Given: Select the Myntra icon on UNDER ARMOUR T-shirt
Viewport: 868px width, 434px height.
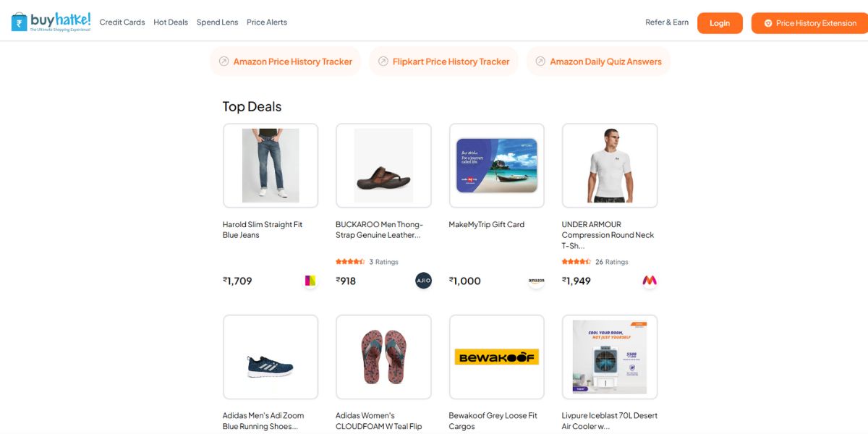Looking at the screenshot, I should coord(649,281).
